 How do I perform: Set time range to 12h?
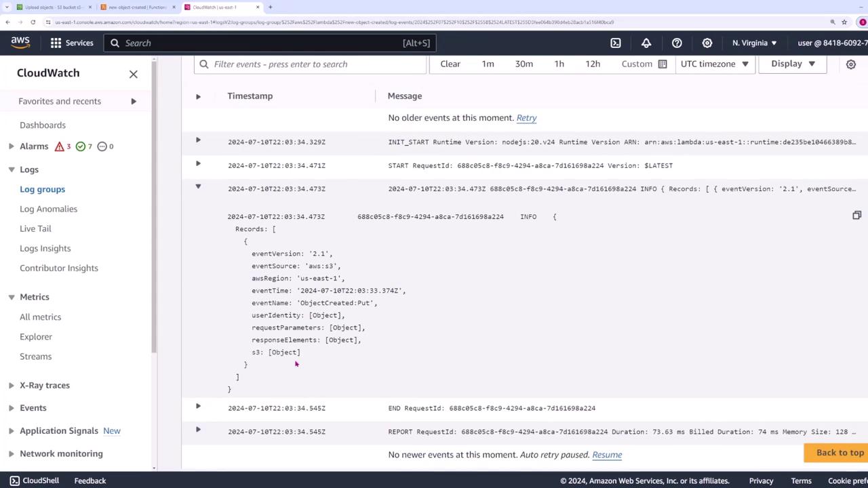593,64
